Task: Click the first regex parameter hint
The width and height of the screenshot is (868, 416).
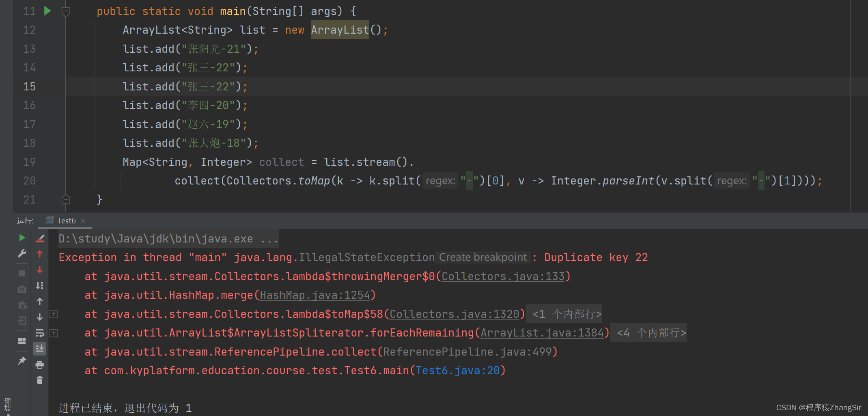Action: [440, 180]
